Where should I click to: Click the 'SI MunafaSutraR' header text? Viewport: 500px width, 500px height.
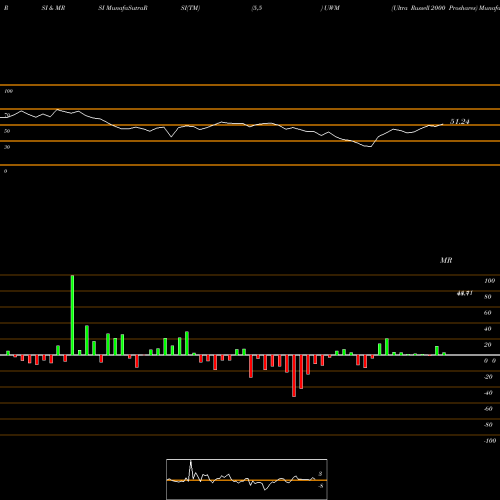point(123,8)
